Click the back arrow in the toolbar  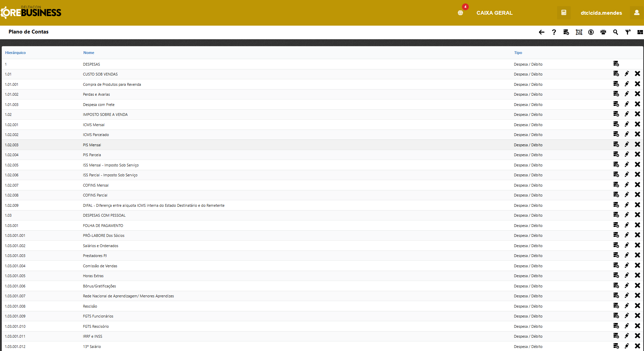(541, 32)
